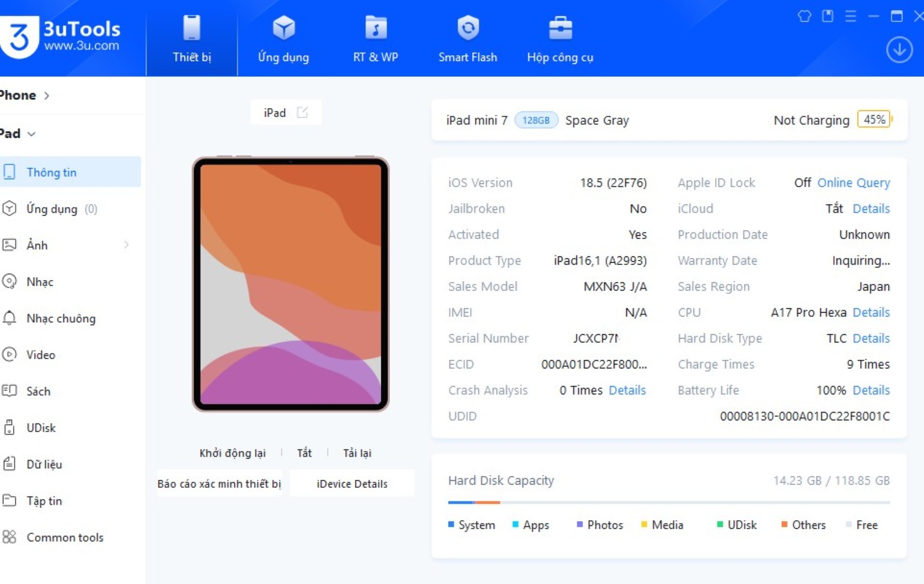924x584 pixels.
Task: Click the Ảnh picture icon
Action: pos(9,245)
